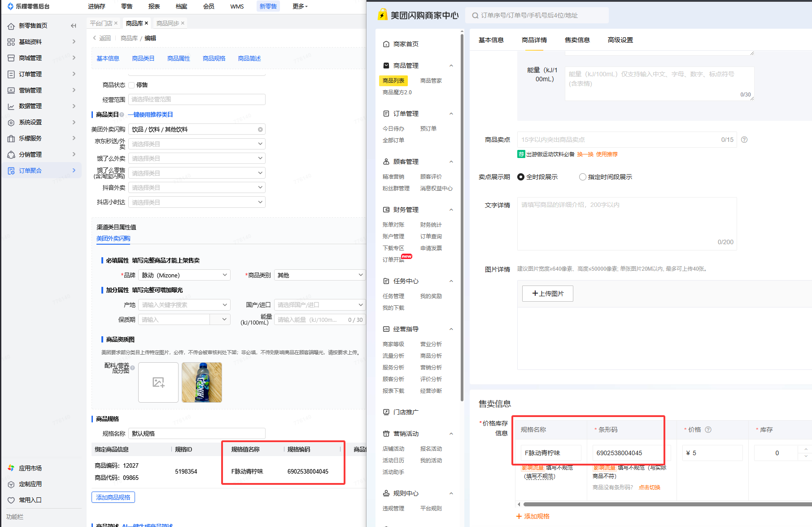Open the 进销存 top menu
Image resolution: width=812 pixels, height=527 pixels.
click(x=96, y=6)
